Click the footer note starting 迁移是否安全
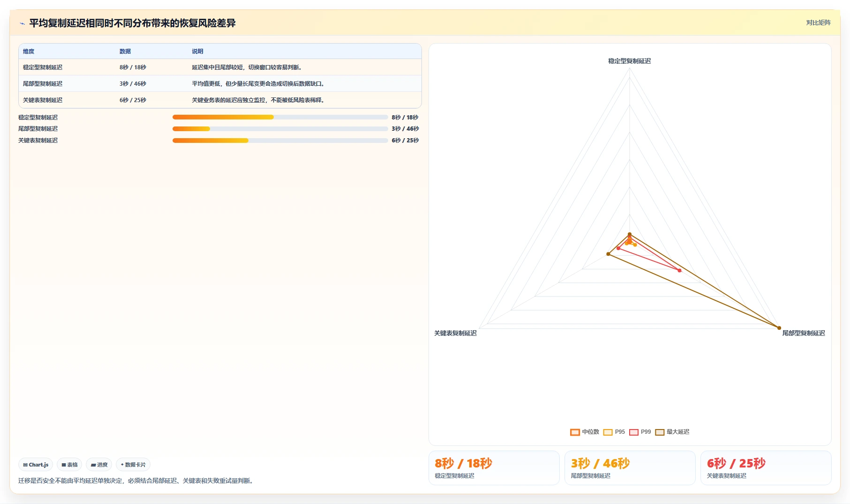This screenshot has height=504, width=850. [x=137, y=481]
